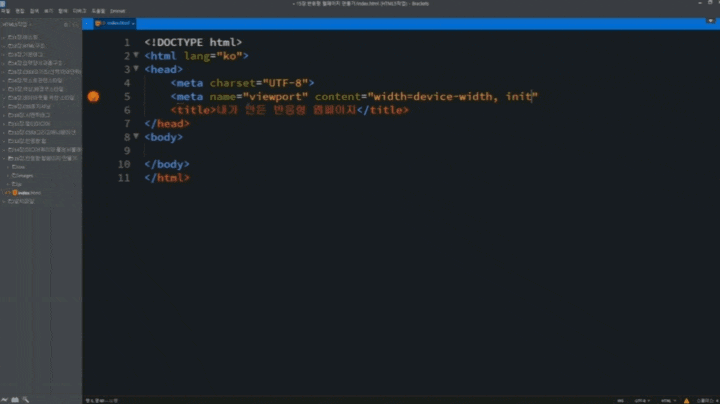The height and width of the screenshot is (404, 720).
Task: Click the spaces indentation setting in status bar
Action: (x=707, y=401)
